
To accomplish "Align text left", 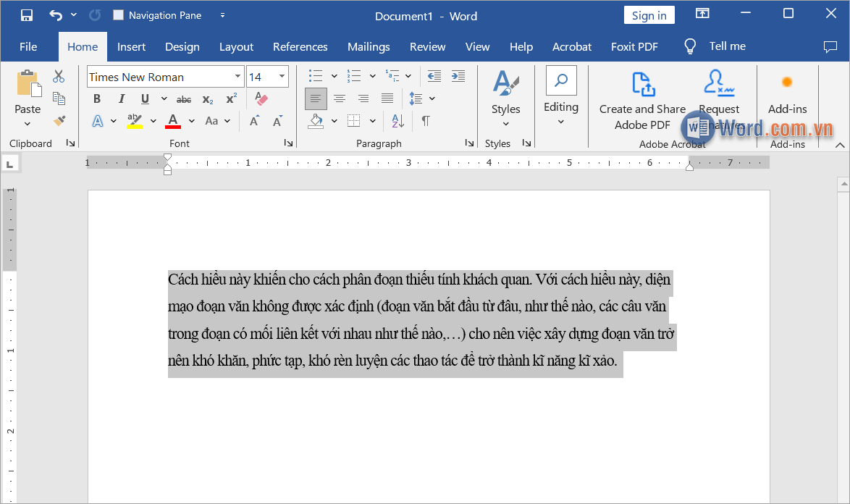I will pos(316,98).
